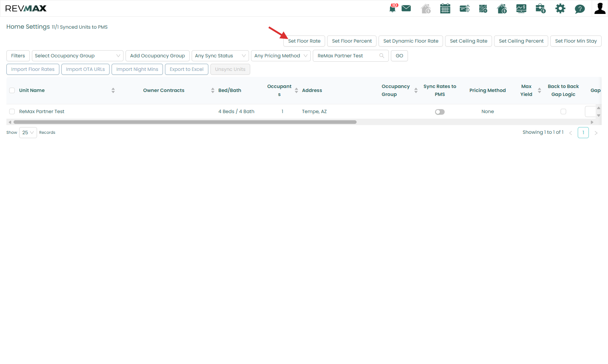Click the REVMAX logo

[x=26, y=8]
